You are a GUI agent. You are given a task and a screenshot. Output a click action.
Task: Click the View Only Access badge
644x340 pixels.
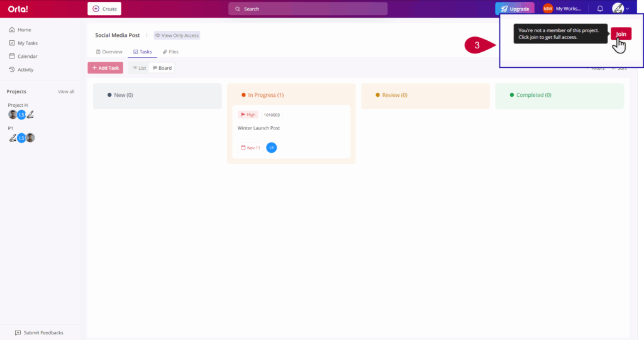pos(177,36)
